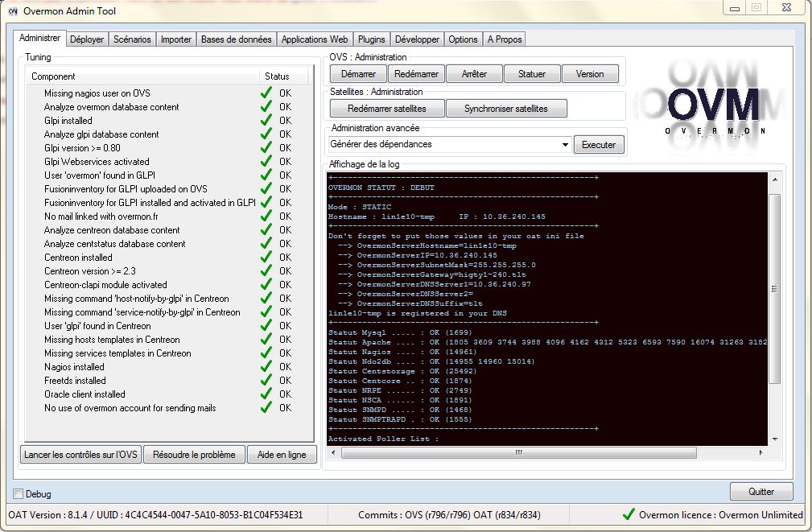This screenshot has height=532, width=812.
Task: Click the green check for Glpi installed
Action: click(x=266, y=120)
